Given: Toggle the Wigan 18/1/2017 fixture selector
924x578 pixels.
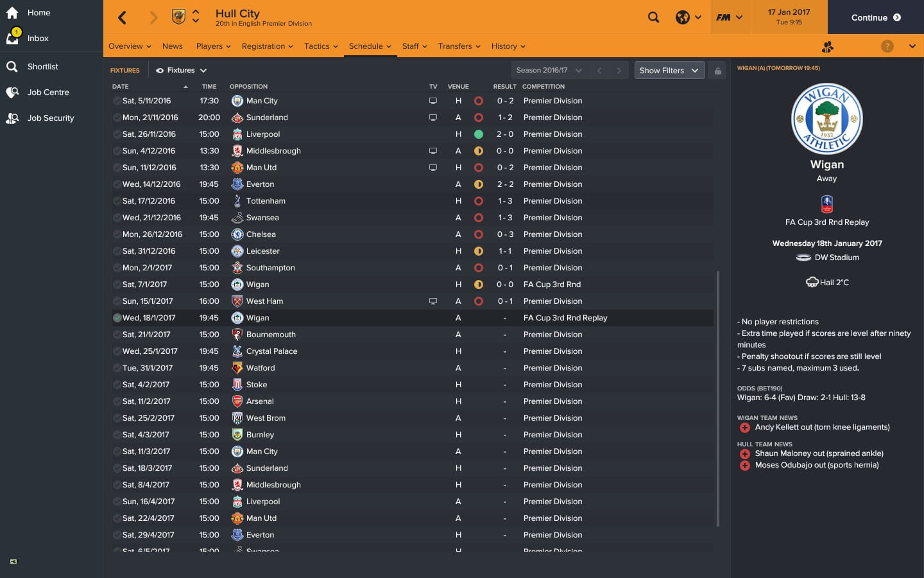Looking at the screenshot, I should [x=117, y=318].
